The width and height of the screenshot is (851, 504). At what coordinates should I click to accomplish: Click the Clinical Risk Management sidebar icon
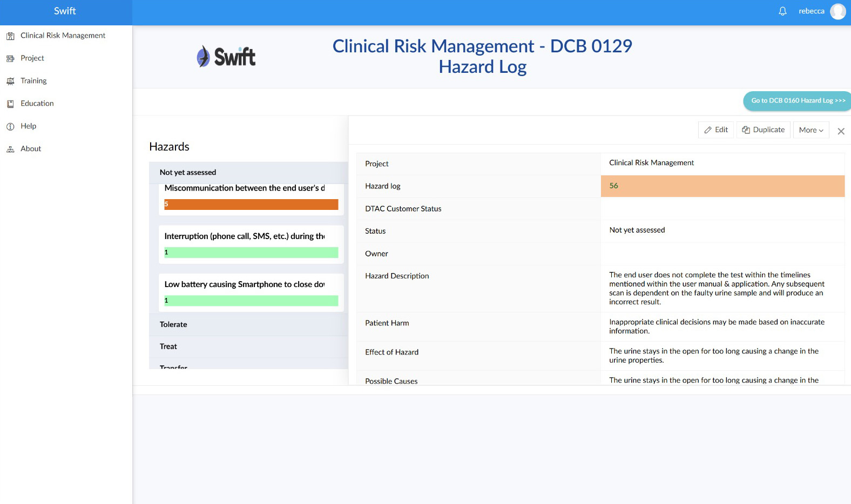(10, 36)
